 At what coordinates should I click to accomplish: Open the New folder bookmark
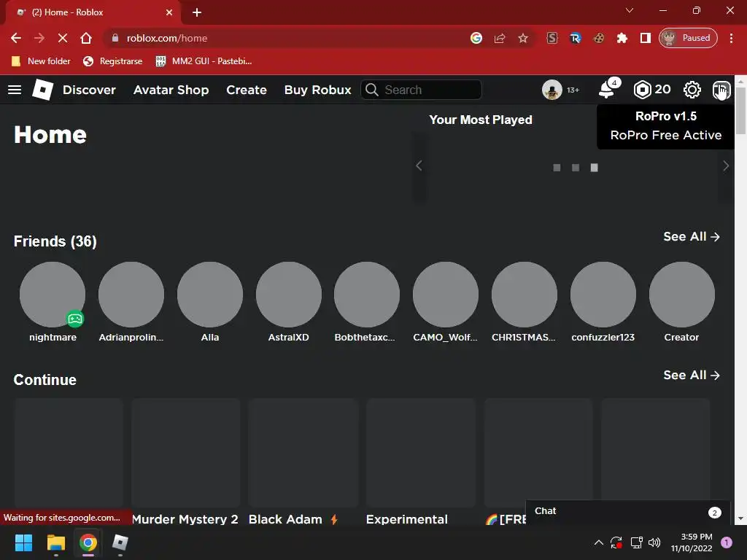tap(41, 61)
